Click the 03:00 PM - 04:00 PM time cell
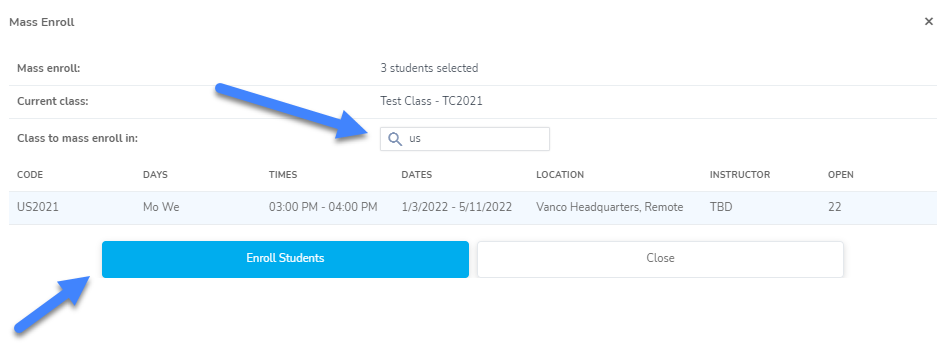This screenshot has height=361, width=948. 323,207
